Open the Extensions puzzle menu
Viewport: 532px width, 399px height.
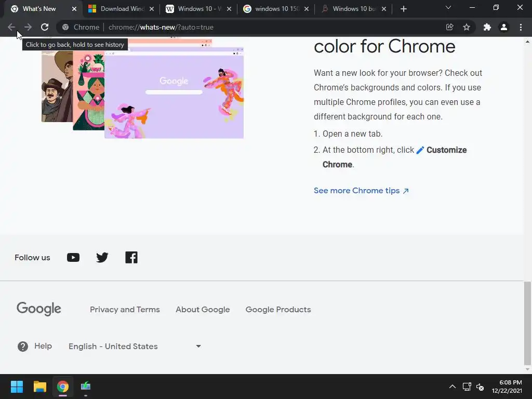[x=487, y=27]
